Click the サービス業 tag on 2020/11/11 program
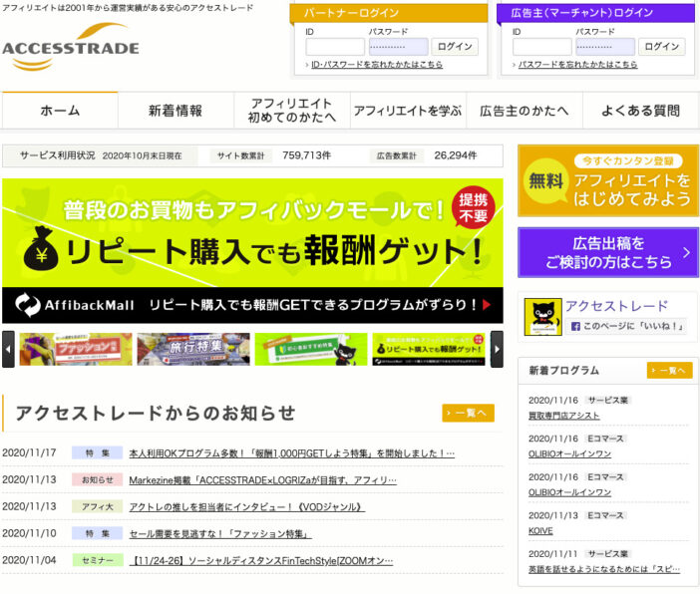The width and height of the screenshot is (700, 594). point(607,554)
